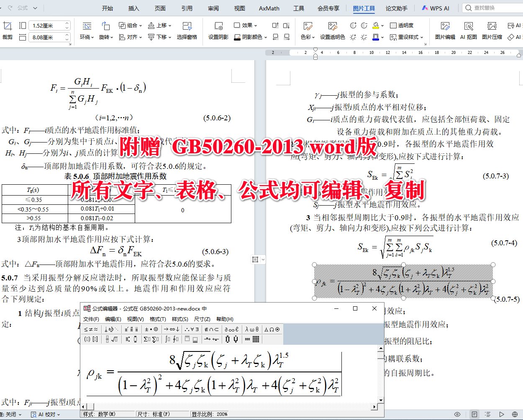Open lowercase Greek λωθ palette
The height and width of the screenshot is (420, 523).
pyautogui.click(x=252, y=329)
